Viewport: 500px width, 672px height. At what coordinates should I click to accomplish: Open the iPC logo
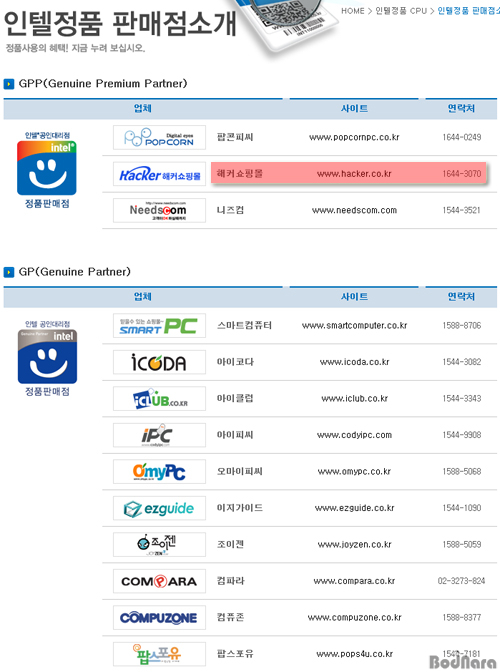tap(159, 435)
